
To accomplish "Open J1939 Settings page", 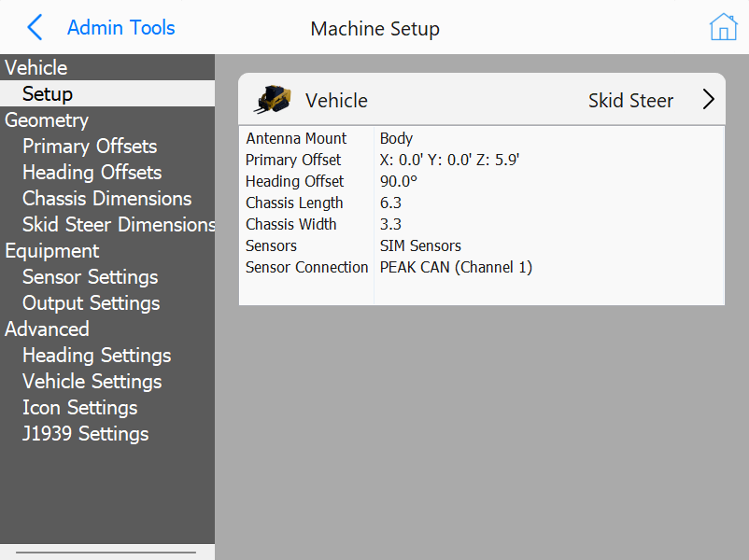I will tap(86, 433).
